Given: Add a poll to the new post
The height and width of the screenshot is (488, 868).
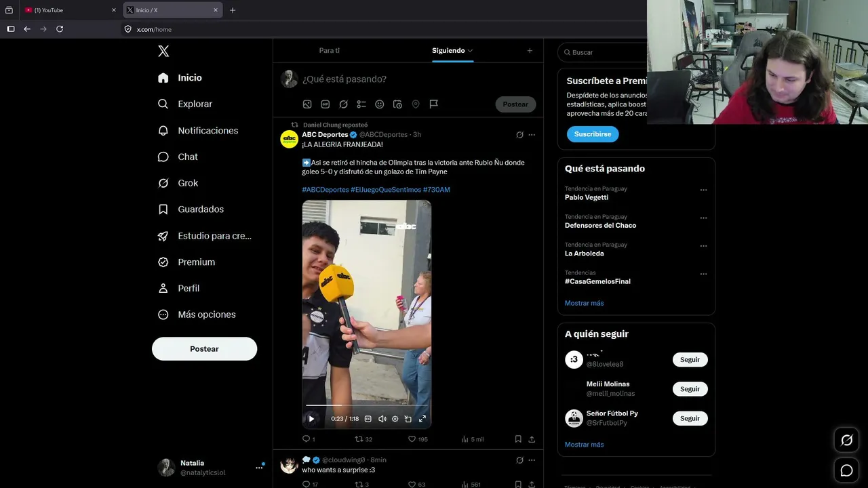Looking at the screenshot, I should (x=361, y=104).
